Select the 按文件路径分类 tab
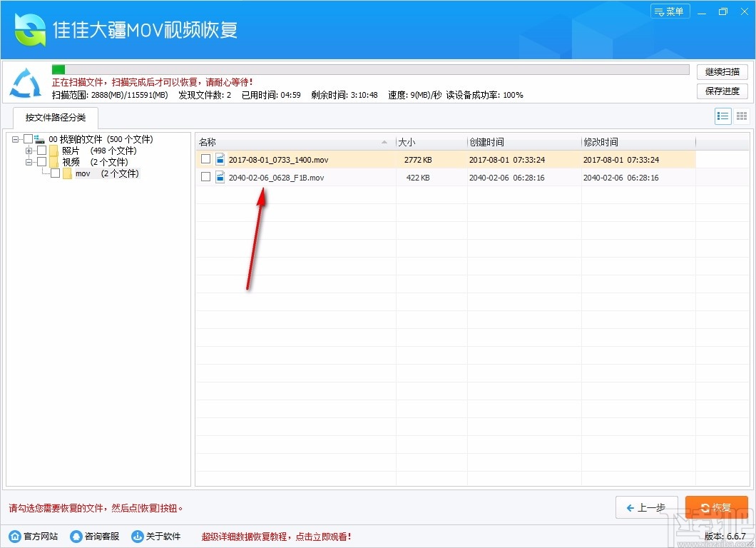This screenshot has height=548, width=756. pos(55,118)
